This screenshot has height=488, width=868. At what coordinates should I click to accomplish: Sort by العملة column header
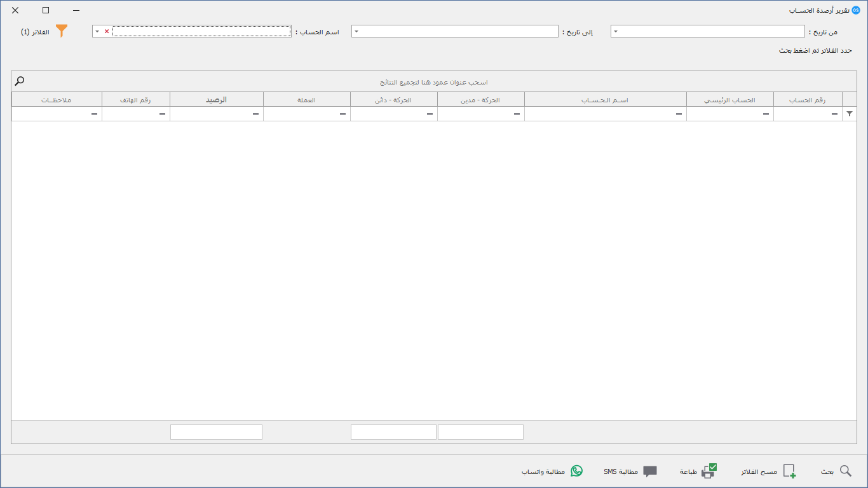click(307, 100)
